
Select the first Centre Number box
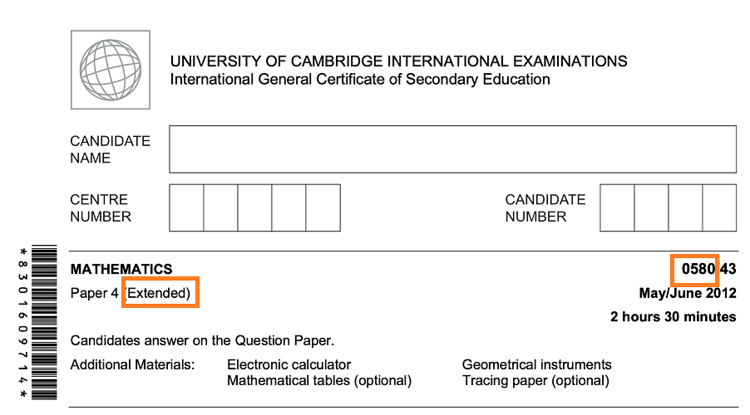coord(187,208)
